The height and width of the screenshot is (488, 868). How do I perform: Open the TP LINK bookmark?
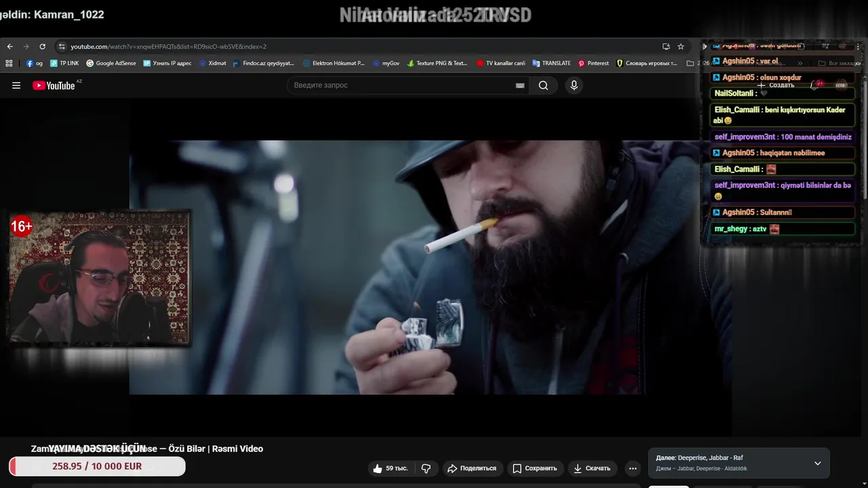coord(64,63)
